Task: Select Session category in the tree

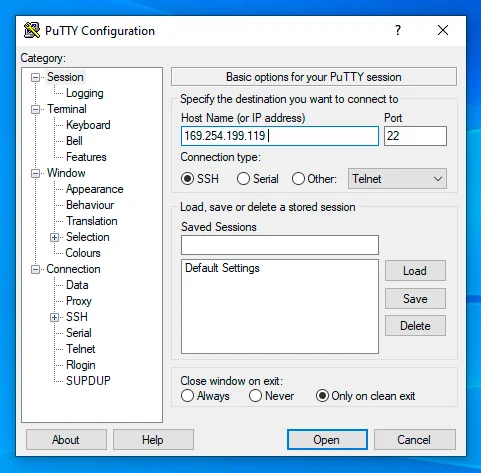Action: (x=65, y=77)
